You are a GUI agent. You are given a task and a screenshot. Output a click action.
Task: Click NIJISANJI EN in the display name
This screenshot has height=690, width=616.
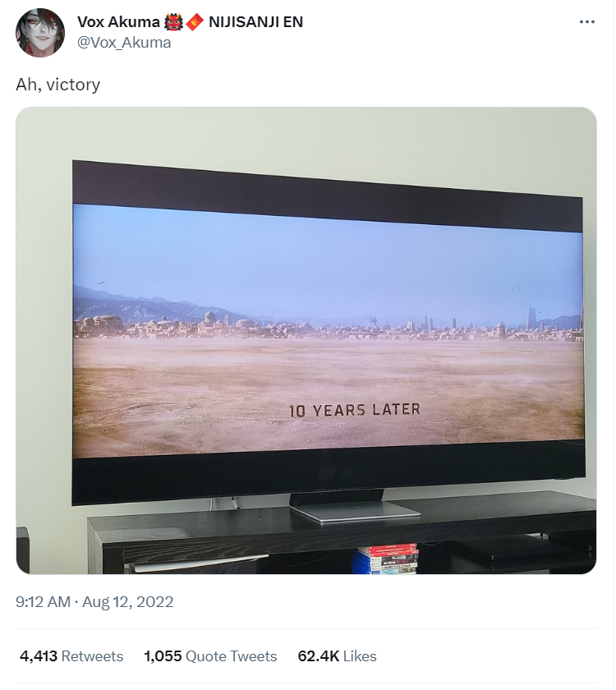coord(256,22)
